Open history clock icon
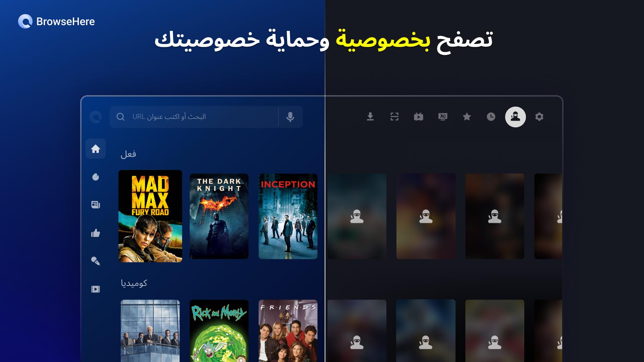644x362 pixels. (491, 117)
